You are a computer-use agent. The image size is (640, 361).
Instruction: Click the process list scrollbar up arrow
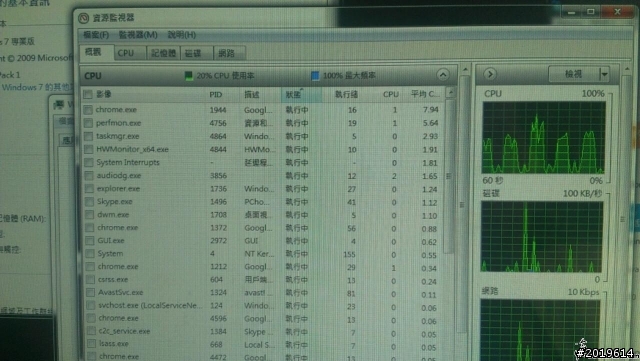click(451, 93)
